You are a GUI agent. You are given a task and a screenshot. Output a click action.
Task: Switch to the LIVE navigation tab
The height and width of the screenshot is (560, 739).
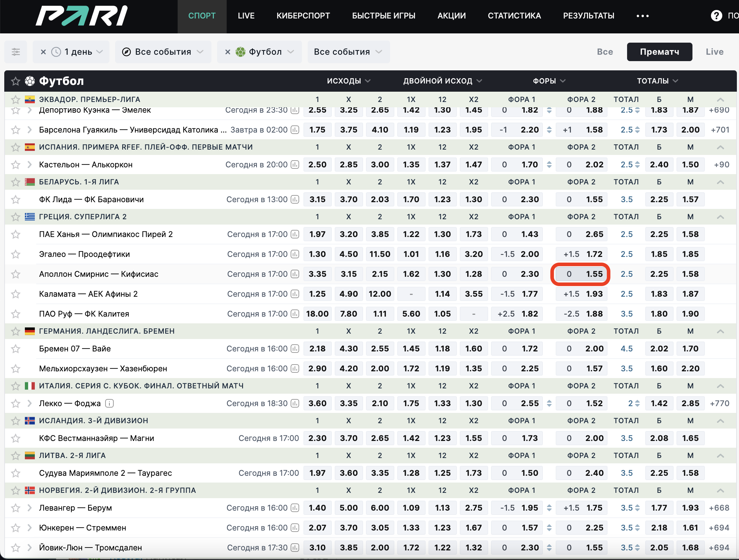[x=246, y=16]
